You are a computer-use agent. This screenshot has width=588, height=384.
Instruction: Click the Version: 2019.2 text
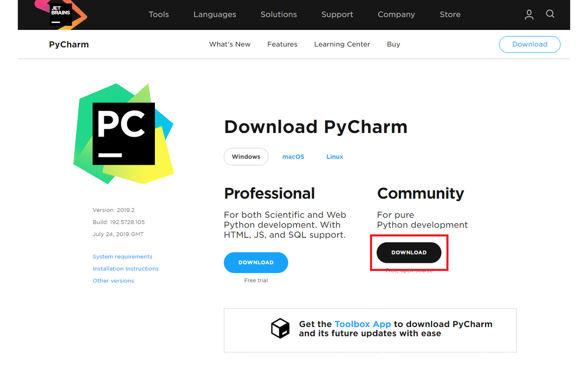[x=114, y=210]
